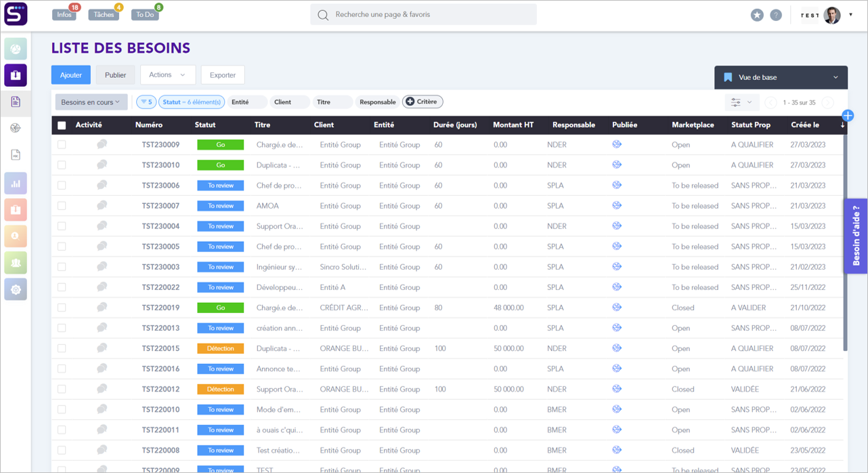Click the Go status badge for TST230009

tap(221, 145)
